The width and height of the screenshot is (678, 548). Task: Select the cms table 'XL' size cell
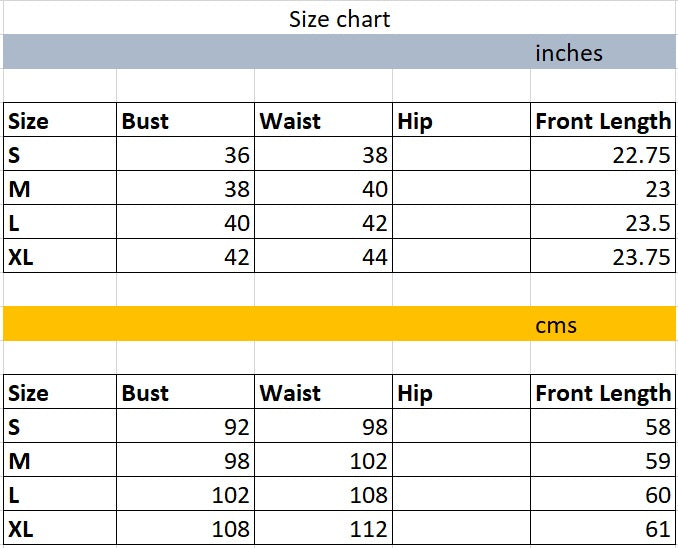click(x=60, y=529)
